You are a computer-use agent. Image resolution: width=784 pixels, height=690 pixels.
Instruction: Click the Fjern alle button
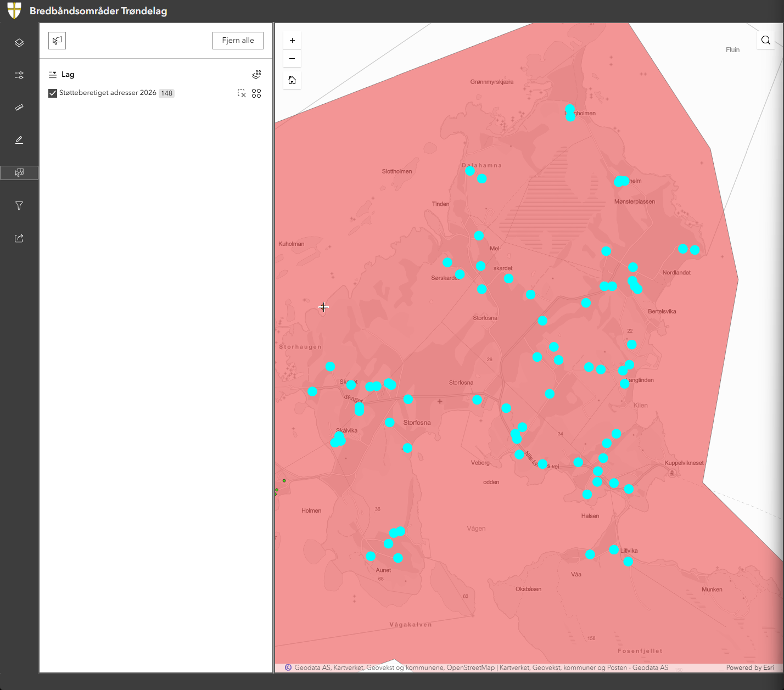(238, 41)
